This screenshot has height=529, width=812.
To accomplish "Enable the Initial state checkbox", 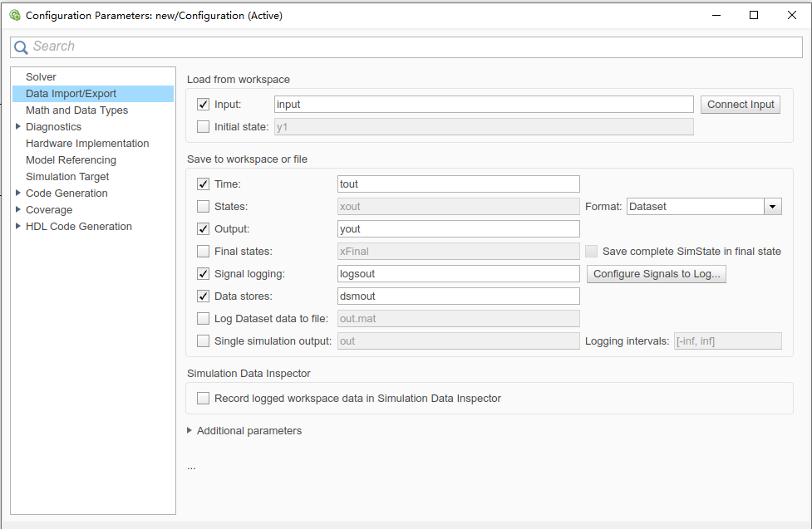I will [203, 127].
